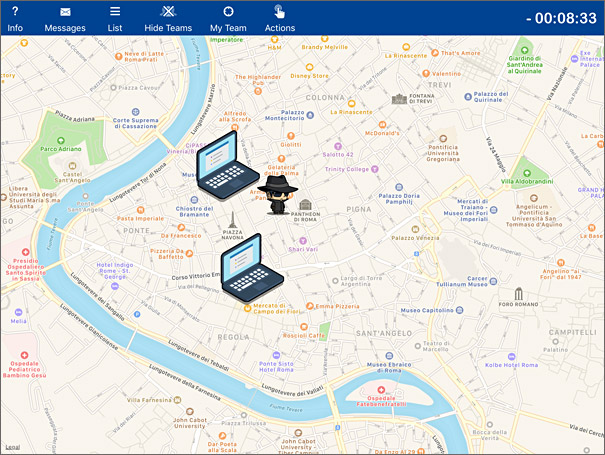Select the Pantheon di Roma landmark
Image resolution: width=605 pixels, height=455 pixels.
(x=305, y=204)
